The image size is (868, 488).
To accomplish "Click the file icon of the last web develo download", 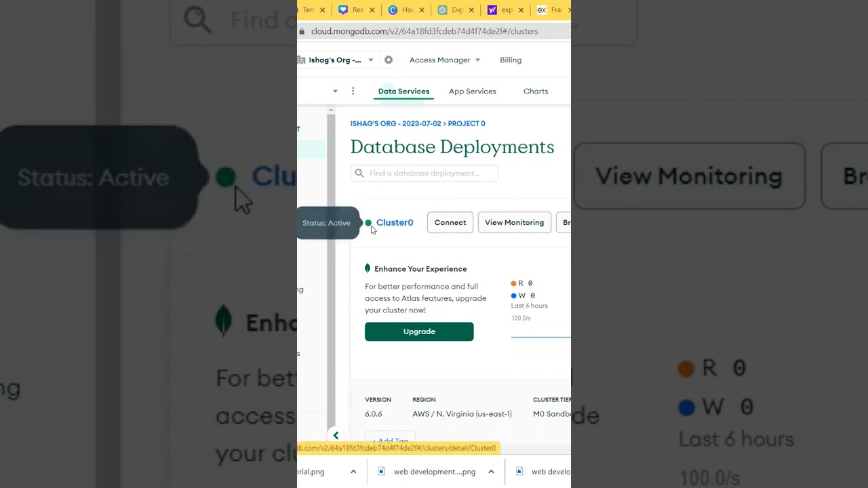I will [519, 472].
